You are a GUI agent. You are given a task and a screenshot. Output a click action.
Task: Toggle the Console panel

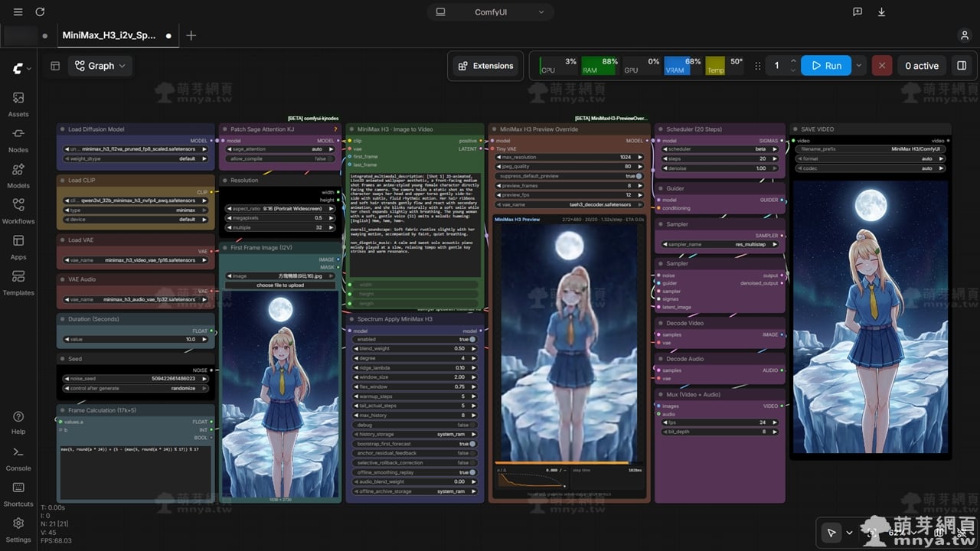[x=18, y=458]
